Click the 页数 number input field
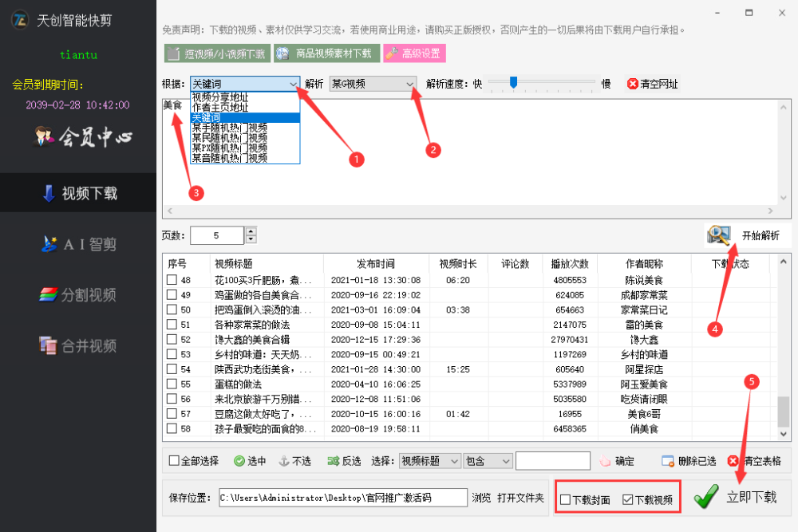This screenshot has width=798, height=532. pos(217,235)
